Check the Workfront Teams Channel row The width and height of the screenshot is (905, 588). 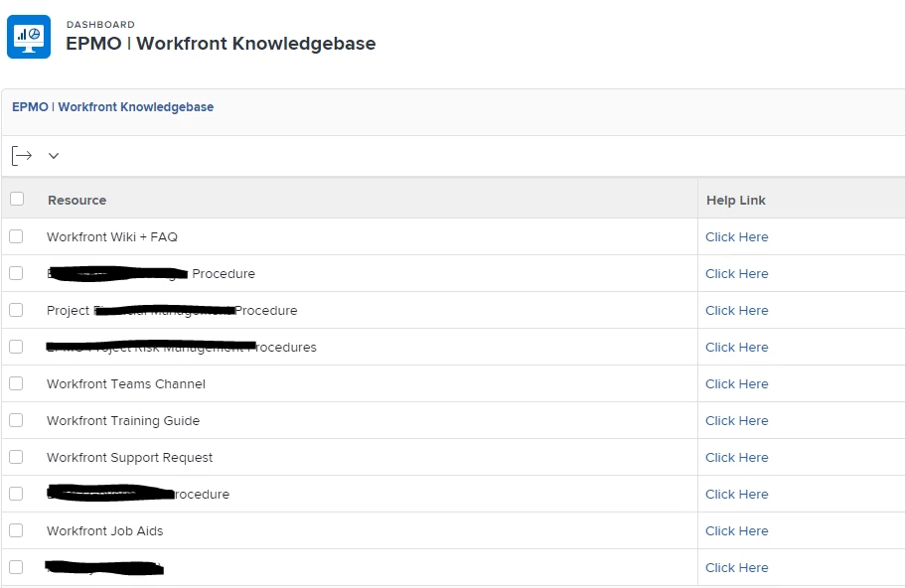point(16,383)
